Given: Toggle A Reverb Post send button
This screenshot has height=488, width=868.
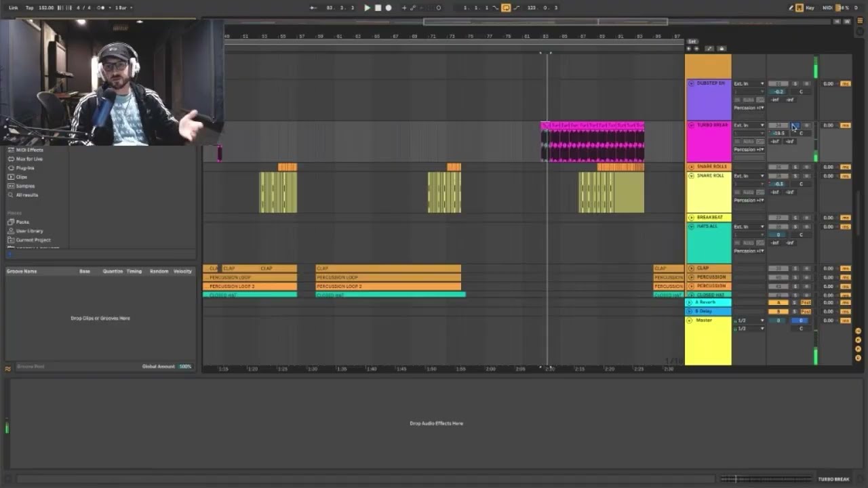Looking at the screenshot, I should (x=806, y=302).
